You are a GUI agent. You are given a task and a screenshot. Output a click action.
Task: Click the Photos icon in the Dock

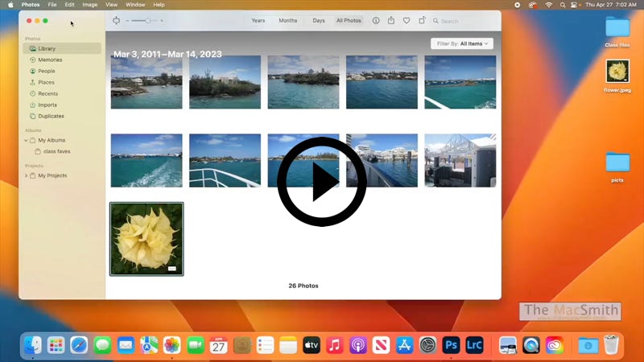point(172,345)
